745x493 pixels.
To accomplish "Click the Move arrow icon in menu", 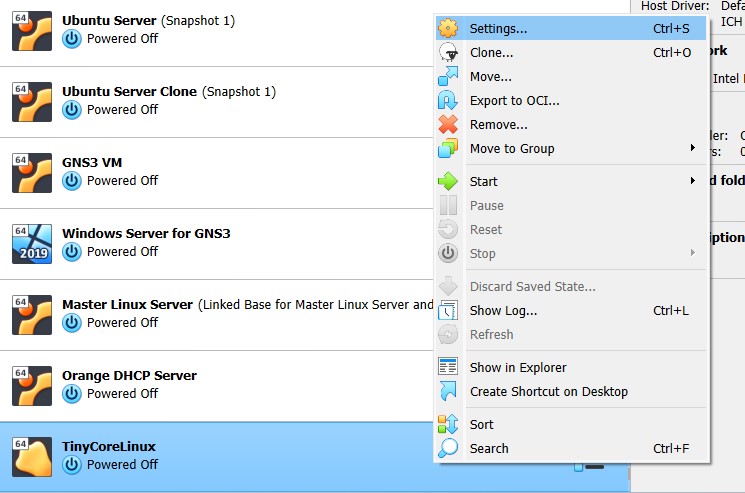I will 448,76.
